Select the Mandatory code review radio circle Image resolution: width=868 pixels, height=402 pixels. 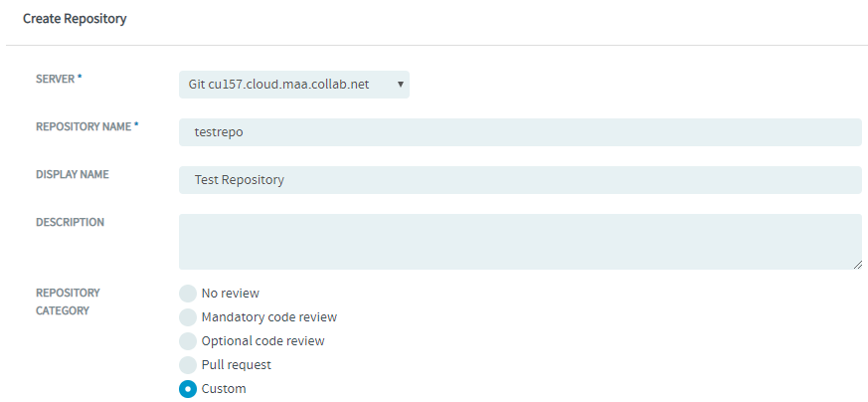point(188,317)
